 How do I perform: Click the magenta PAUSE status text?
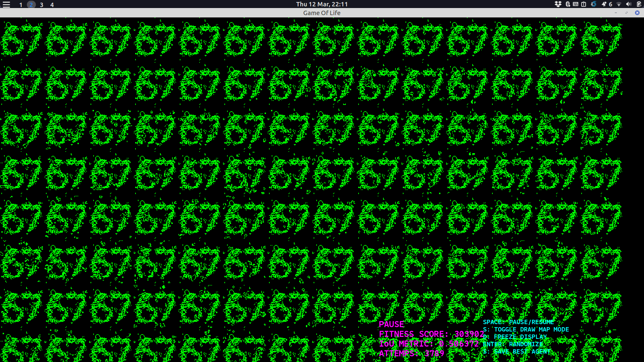391,324
